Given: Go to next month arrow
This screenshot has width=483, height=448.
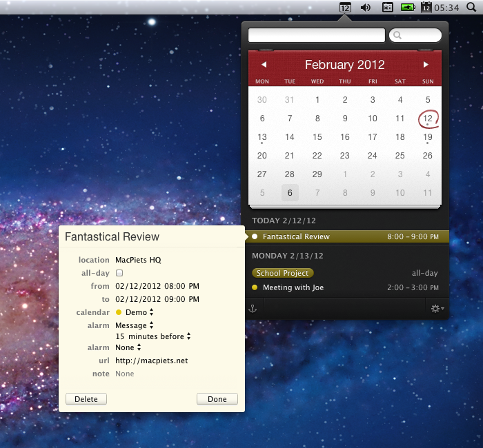Looking at the screenshot, I should click(x=426, y=65).
